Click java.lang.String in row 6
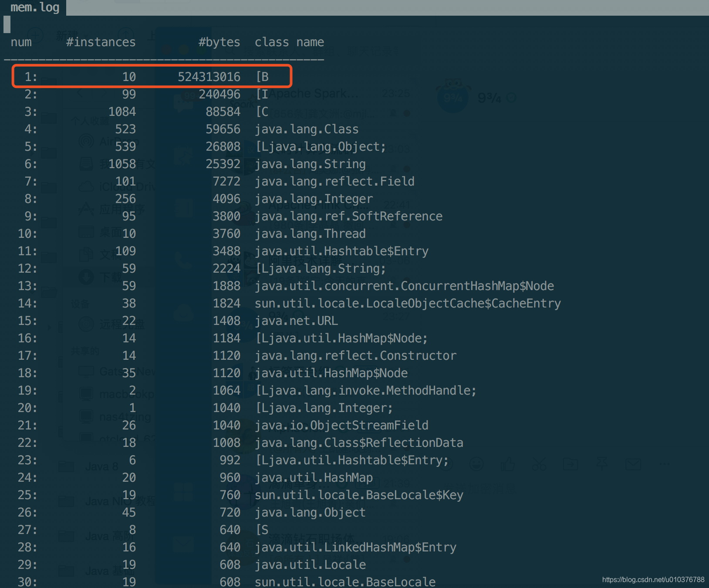The height and width of the screenshot is (588, 709). [310, 164]
